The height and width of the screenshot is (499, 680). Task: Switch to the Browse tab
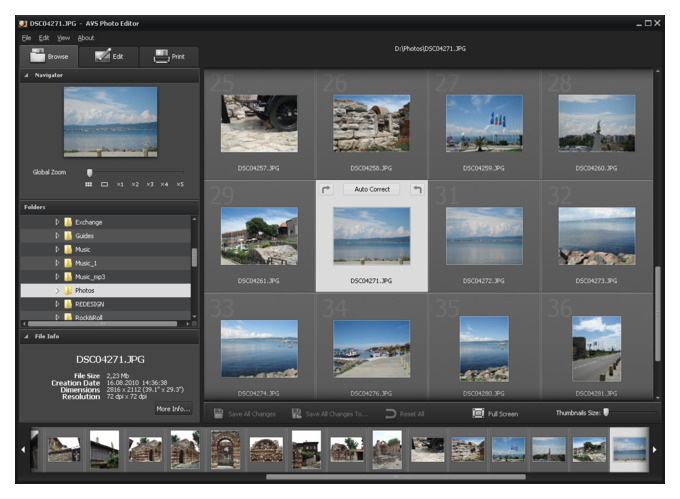[x=49, y=56]
